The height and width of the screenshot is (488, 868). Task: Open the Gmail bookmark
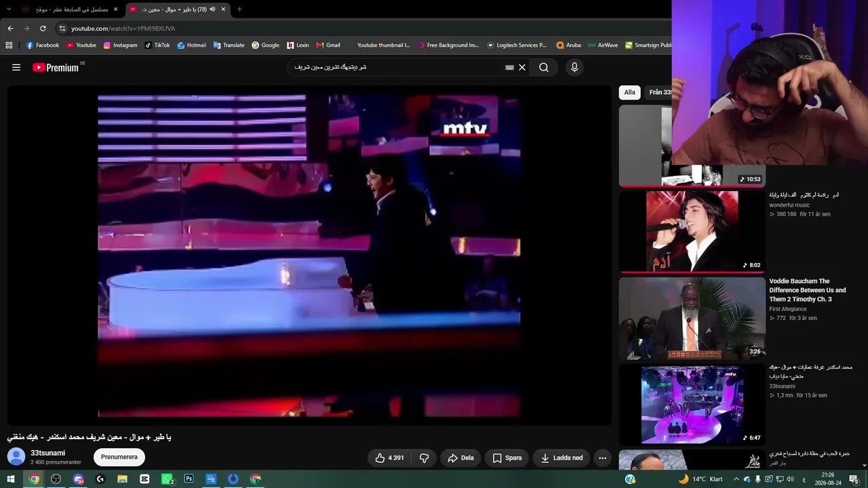click(x=328, y=45)
